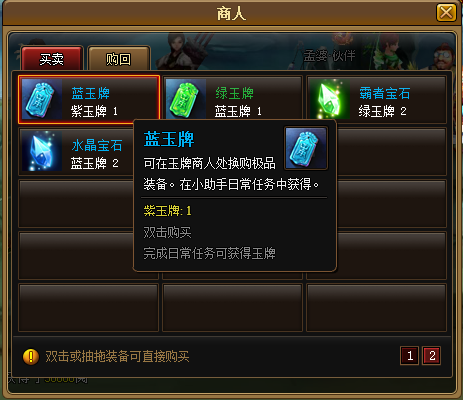Click the 蓝玉牌 icon inside the tooltip
The height and width of the screenshot is (400, 463).
[x=306, y=148]
